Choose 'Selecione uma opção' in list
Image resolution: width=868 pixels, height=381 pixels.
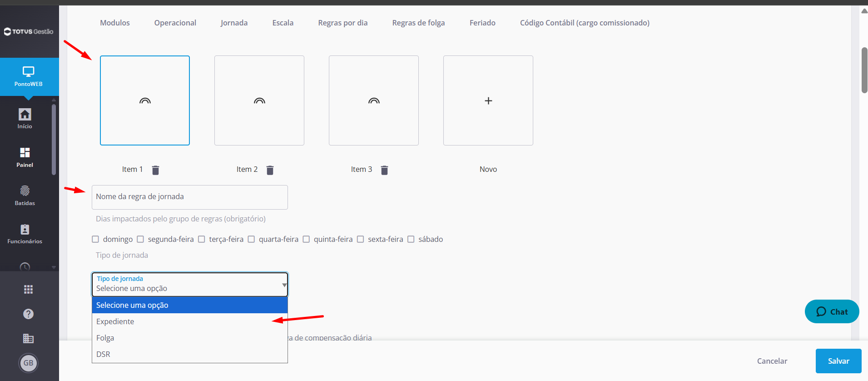point(190,305)
